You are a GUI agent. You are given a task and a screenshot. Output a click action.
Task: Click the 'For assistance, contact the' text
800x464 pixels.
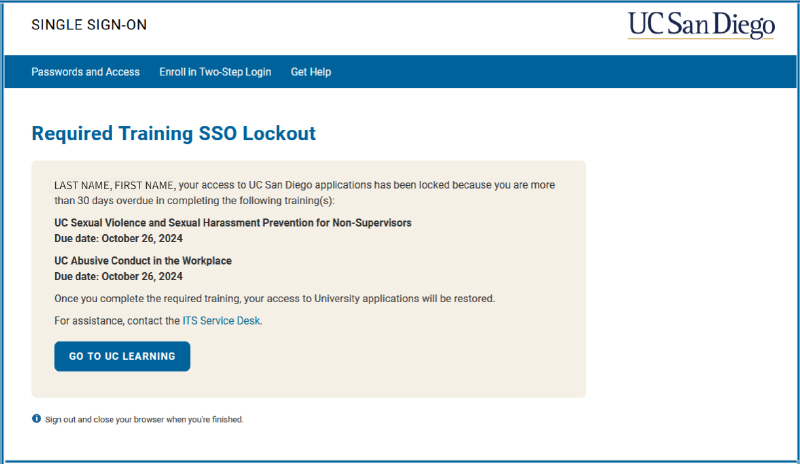coord(117,321)
